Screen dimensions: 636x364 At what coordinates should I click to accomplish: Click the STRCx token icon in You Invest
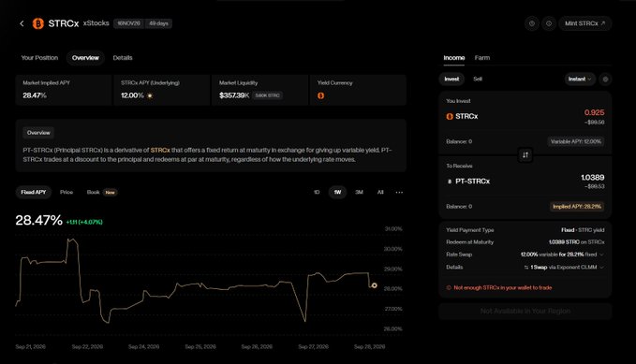(450, 116)
